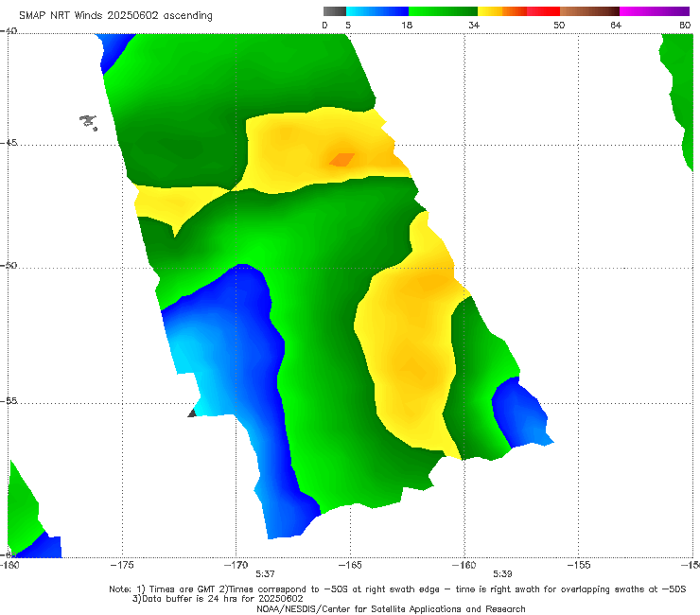700x615 pixels.
Task: Click the cyan-blue segment of the color bar
Action: pos(377,11)
